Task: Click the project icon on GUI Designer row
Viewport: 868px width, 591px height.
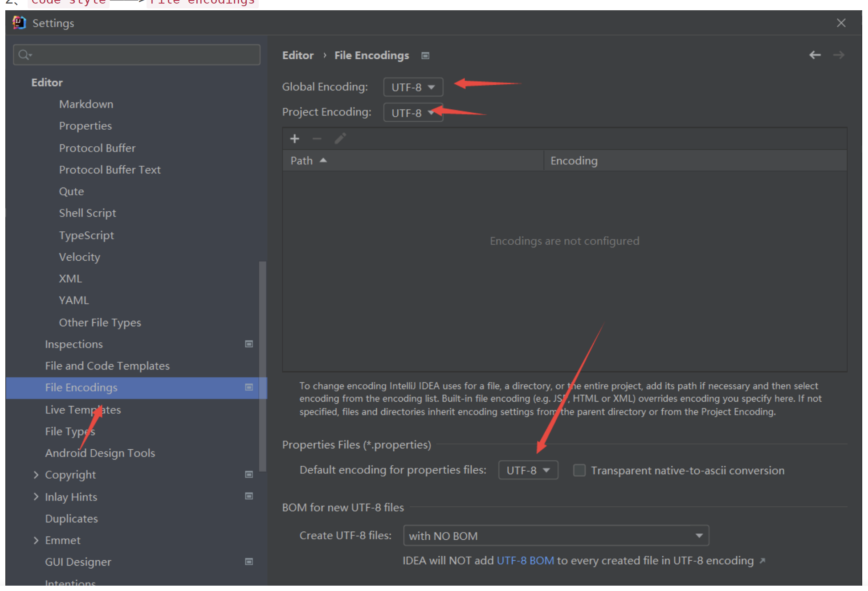Action: [249, 562]
